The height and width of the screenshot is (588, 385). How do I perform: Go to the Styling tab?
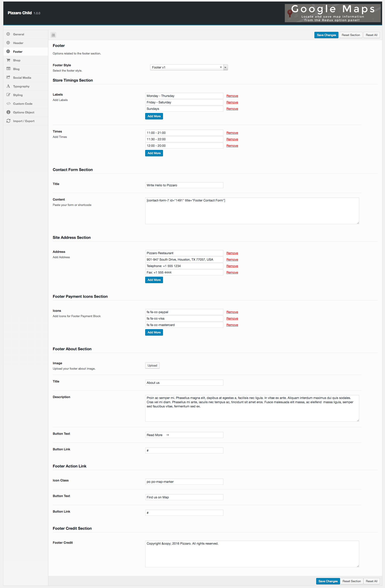(x=26, y=95)
